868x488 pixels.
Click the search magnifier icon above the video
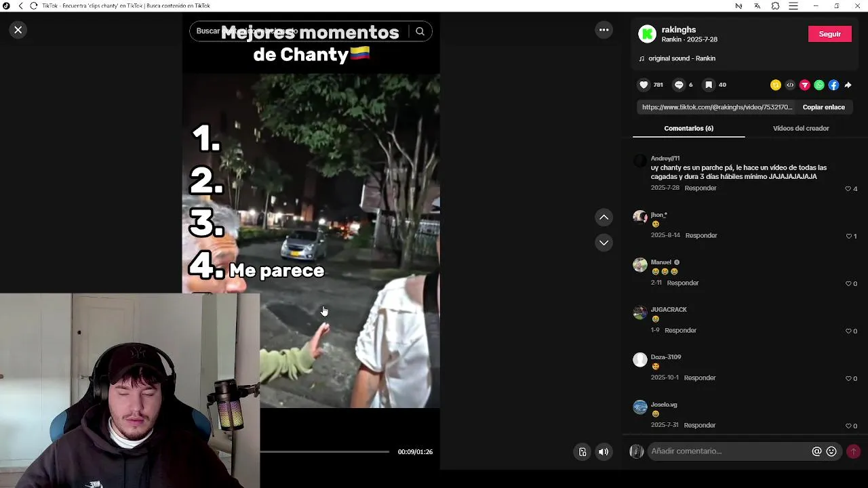click(420, 31)
